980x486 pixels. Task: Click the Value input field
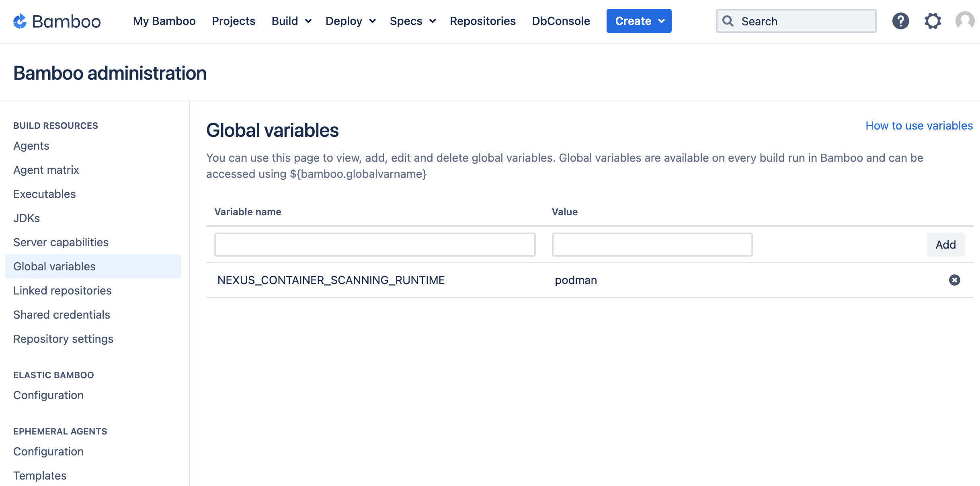pos(652,244)
